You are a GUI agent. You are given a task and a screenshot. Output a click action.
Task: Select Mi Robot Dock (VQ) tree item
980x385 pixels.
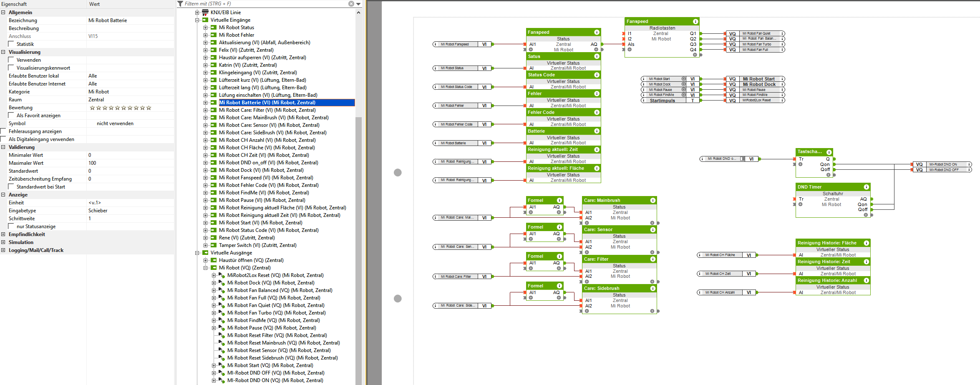[x=270, y=283]
